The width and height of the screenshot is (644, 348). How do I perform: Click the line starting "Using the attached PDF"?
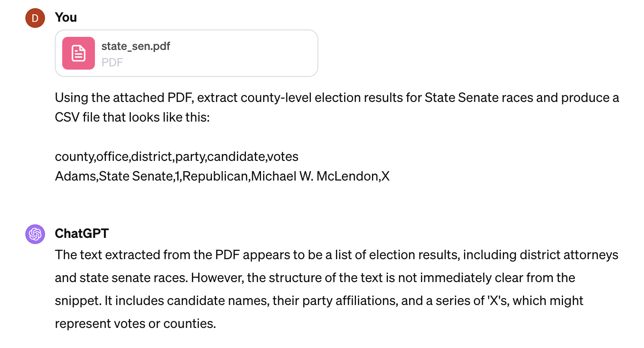pos(336,98)
